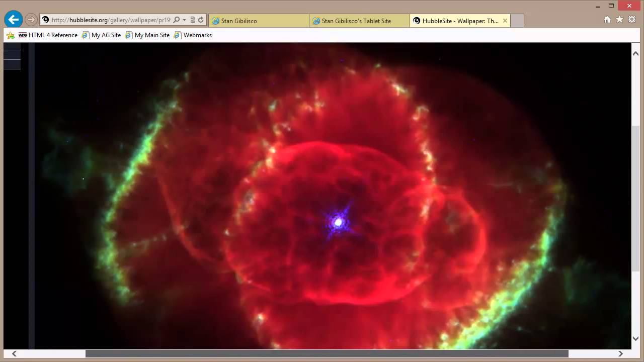Add page to Favorites bar
This screenshot has height=362, width=644.
click(x=11, y=35)
